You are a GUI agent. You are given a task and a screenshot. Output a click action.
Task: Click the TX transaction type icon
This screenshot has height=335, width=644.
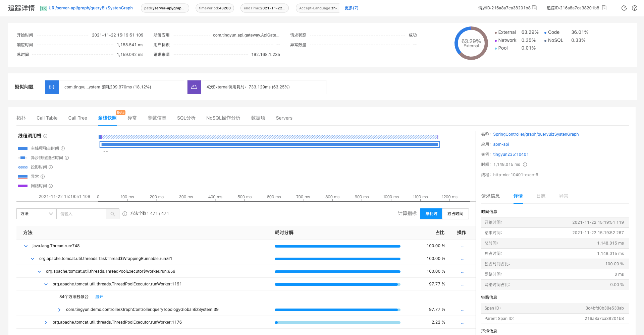click(44, 8)
